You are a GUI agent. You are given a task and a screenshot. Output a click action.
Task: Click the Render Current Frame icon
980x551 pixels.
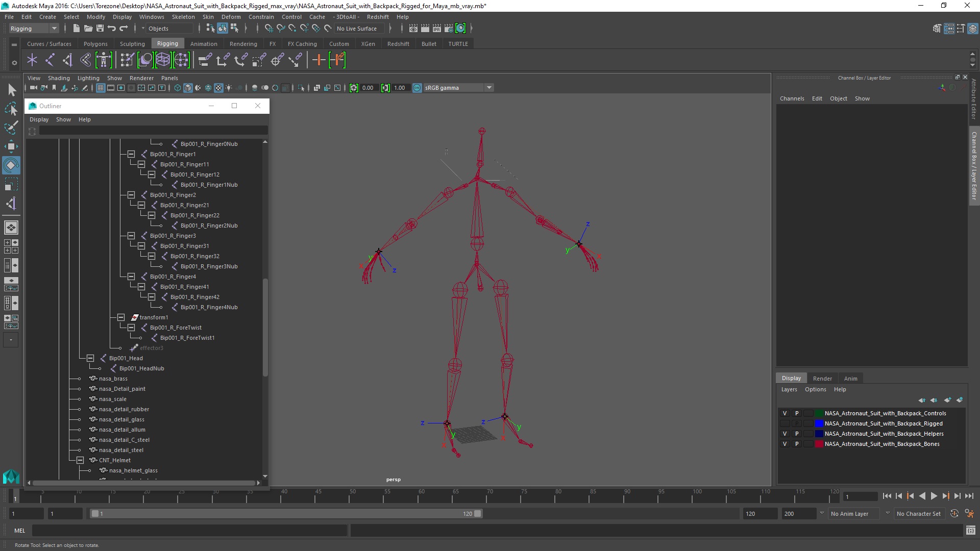pos(425,29)
